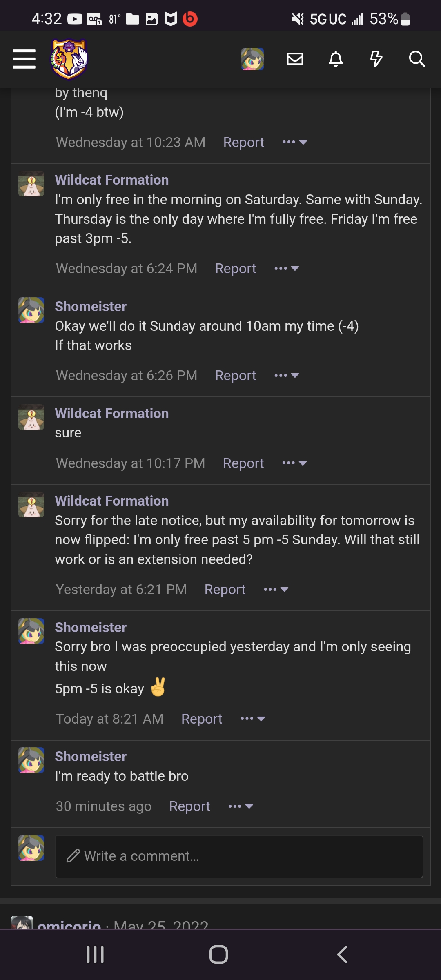The width and height of the screenshot is (441, 980).
Task: Open Wildcat Formation's profile from 'sure' comment
Action: click(x=112, y=413)
